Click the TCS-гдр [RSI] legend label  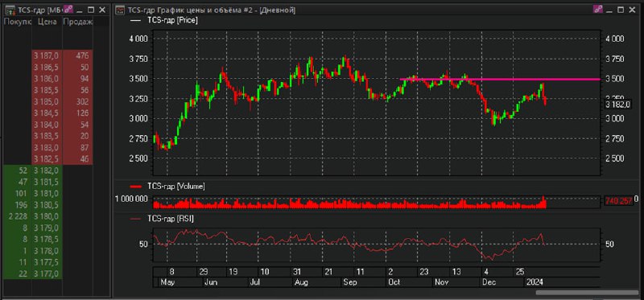pyautogui.click(x=171, y=219)
